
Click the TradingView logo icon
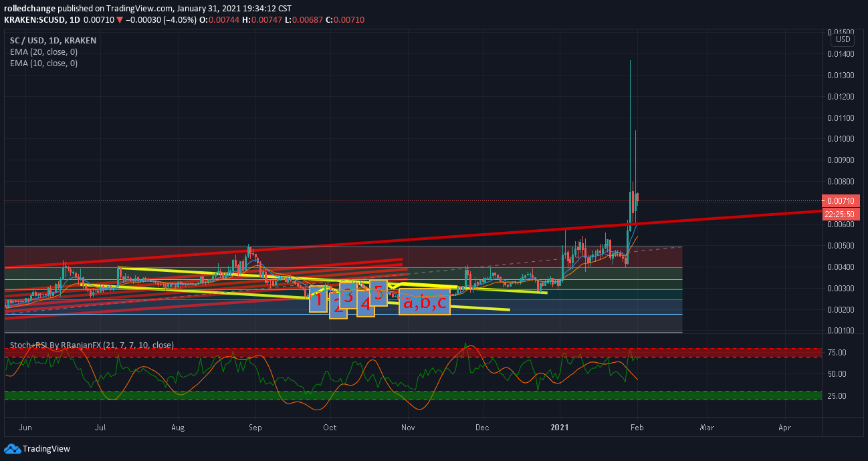12,448
